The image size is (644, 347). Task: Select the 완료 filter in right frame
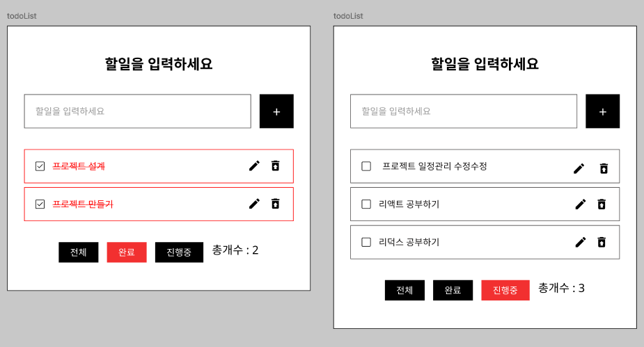[453, 290]
